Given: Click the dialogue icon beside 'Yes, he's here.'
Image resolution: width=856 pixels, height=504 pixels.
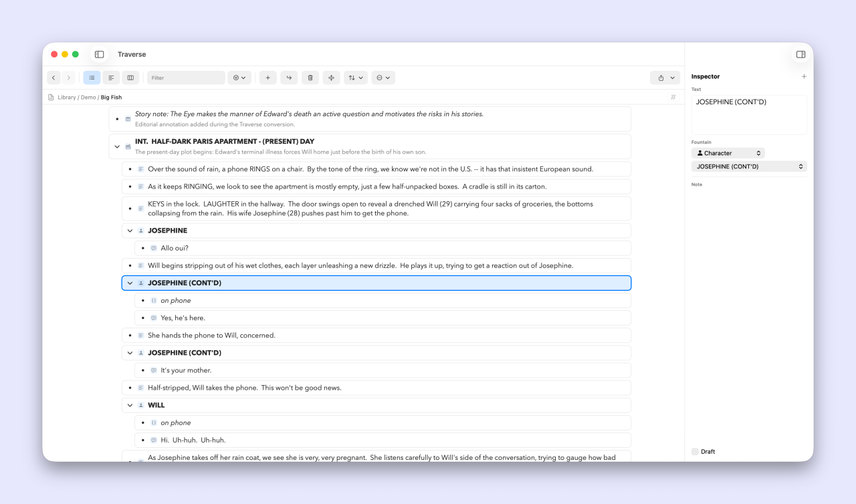Looking at the screenshot, I should pyautogui.click(x=154, y=318).
